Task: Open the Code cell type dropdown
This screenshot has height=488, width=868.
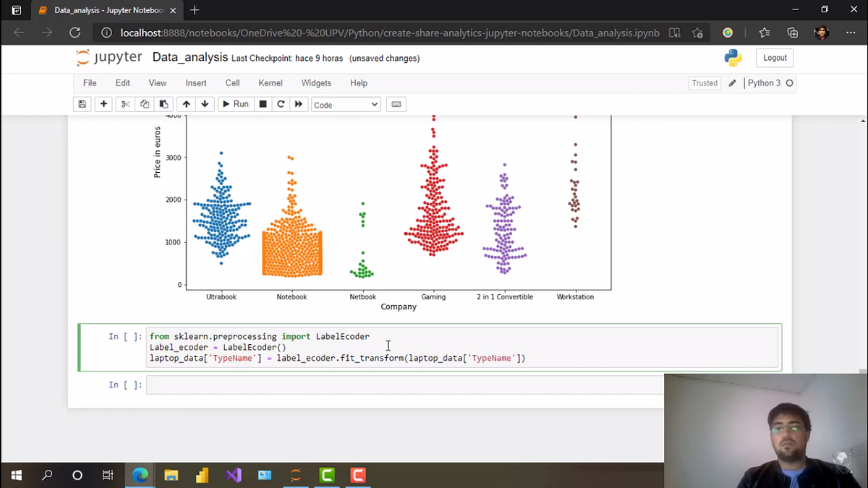Action: pyautogui.click(x=345, y=104)
